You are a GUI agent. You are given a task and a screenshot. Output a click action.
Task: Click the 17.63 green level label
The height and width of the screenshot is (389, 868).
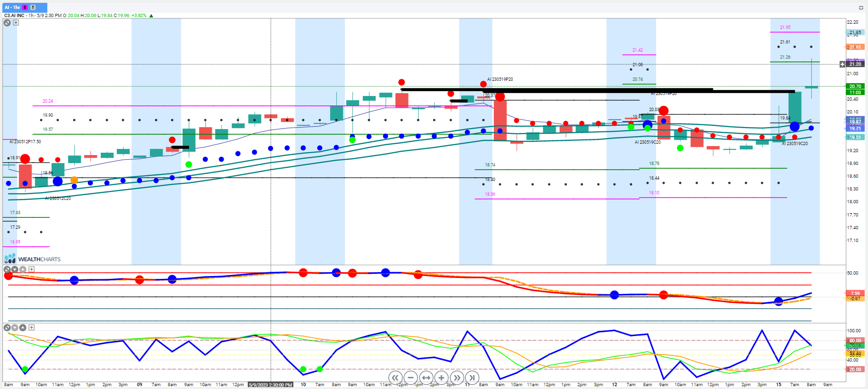pos(15,213)
